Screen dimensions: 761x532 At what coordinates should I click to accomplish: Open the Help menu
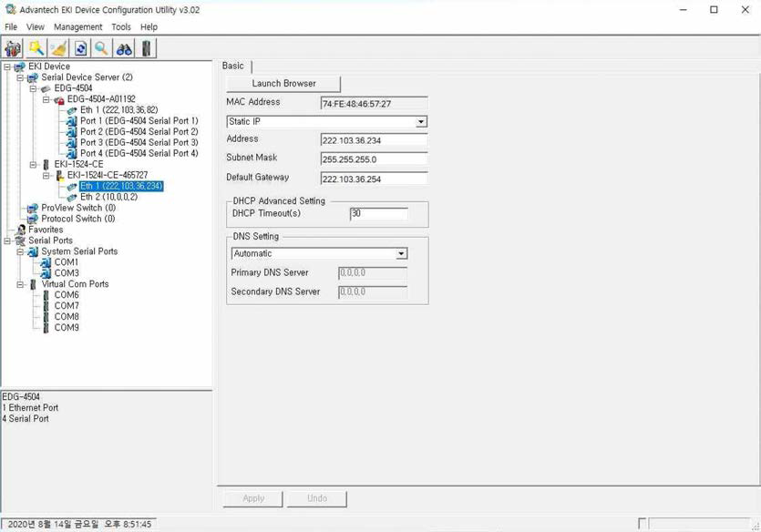click(149, 27)
